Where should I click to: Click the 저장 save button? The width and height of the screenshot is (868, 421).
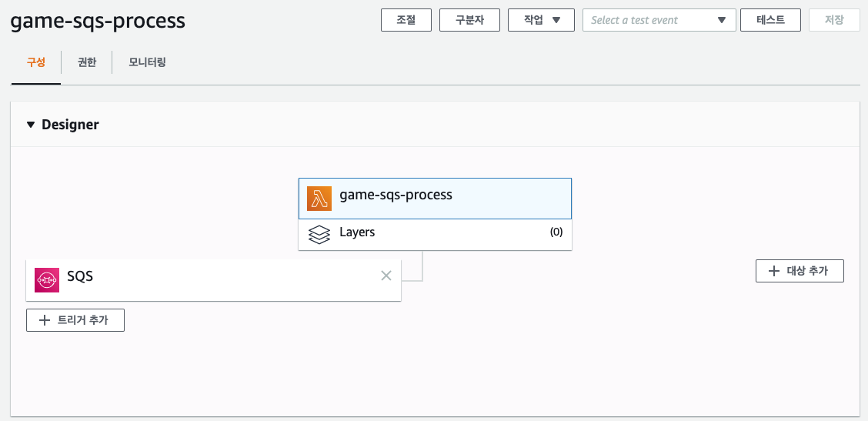(834, 20)
